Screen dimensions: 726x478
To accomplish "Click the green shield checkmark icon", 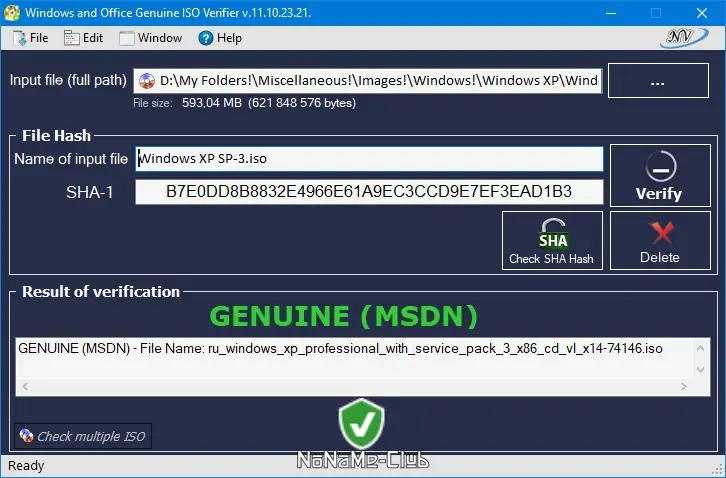I will [362, 425].
